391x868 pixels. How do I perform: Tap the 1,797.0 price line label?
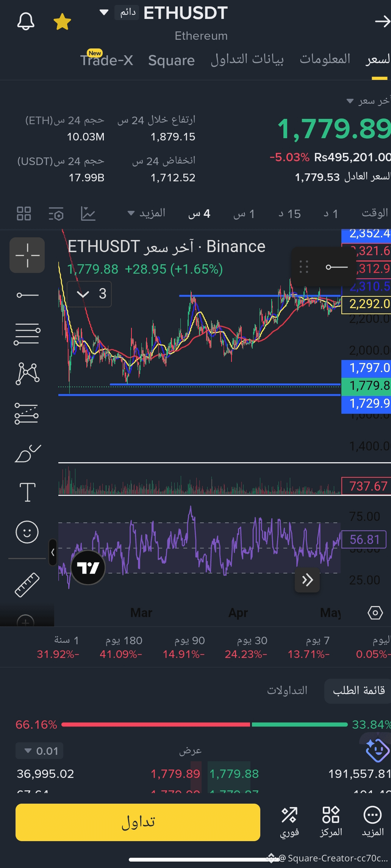366,368
